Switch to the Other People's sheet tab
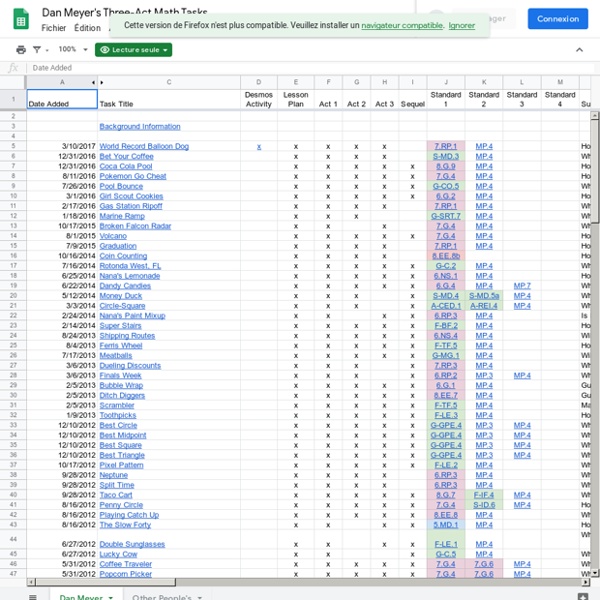Image resolution: width=600 pixels, height=600 pixels. click(161, 597)
